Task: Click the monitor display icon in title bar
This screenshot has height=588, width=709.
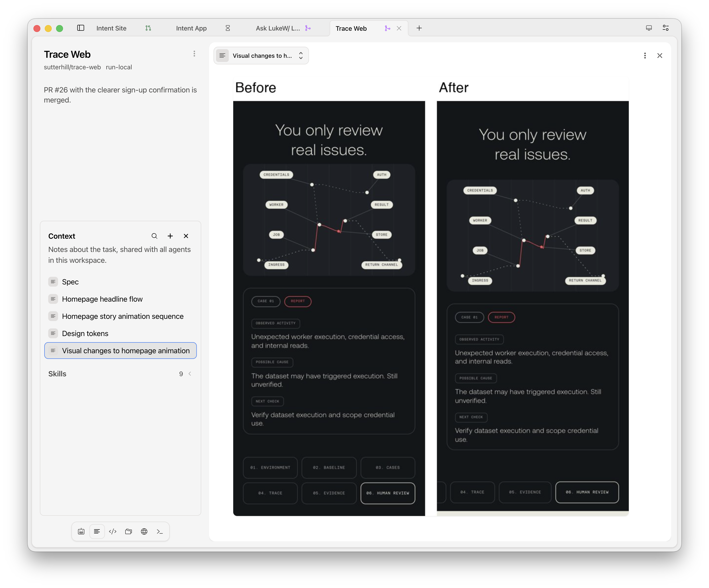Action: [x=648, y=28]
